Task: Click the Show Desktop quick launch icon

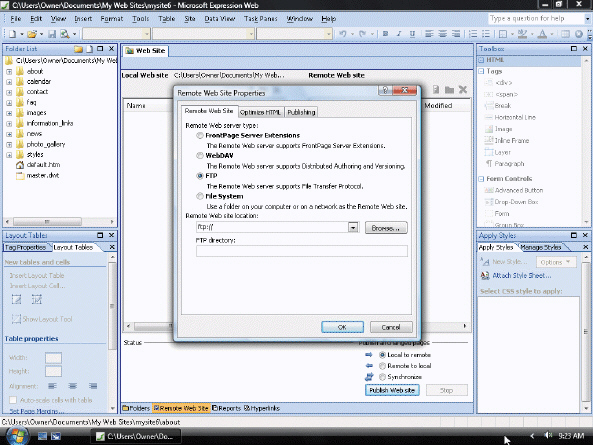Action: (x=42, y=436)
